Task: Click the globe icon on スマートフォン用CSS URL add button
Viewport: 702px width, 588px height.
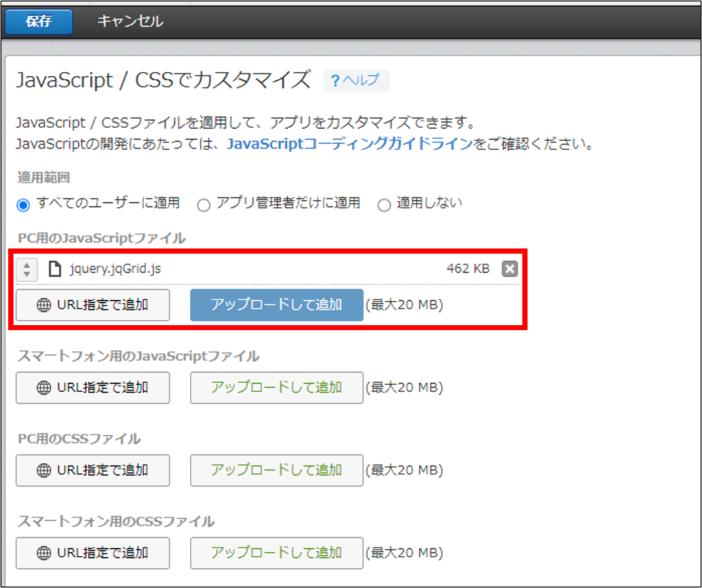Action: (x=43, y=553)
